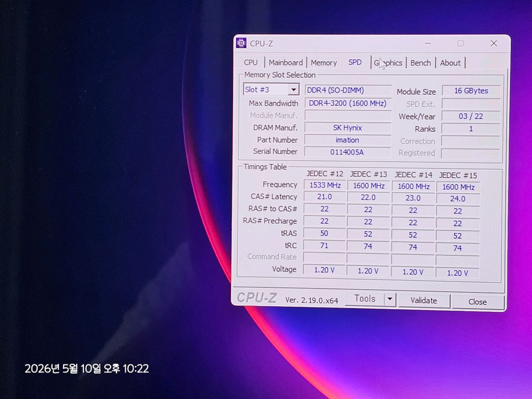Minimize the CPU-Z window

(x=428, y=43)
